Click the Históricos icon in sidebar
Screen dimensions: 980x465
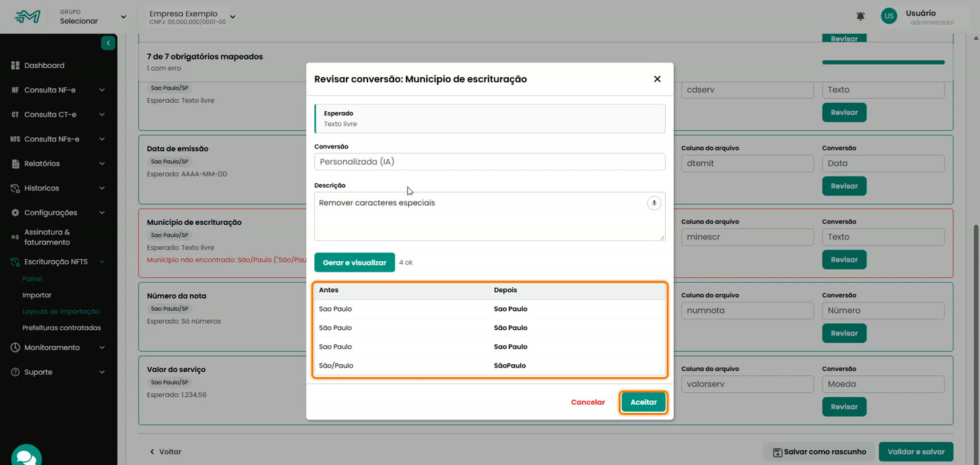pyautogui.click(x=15, y=188)
